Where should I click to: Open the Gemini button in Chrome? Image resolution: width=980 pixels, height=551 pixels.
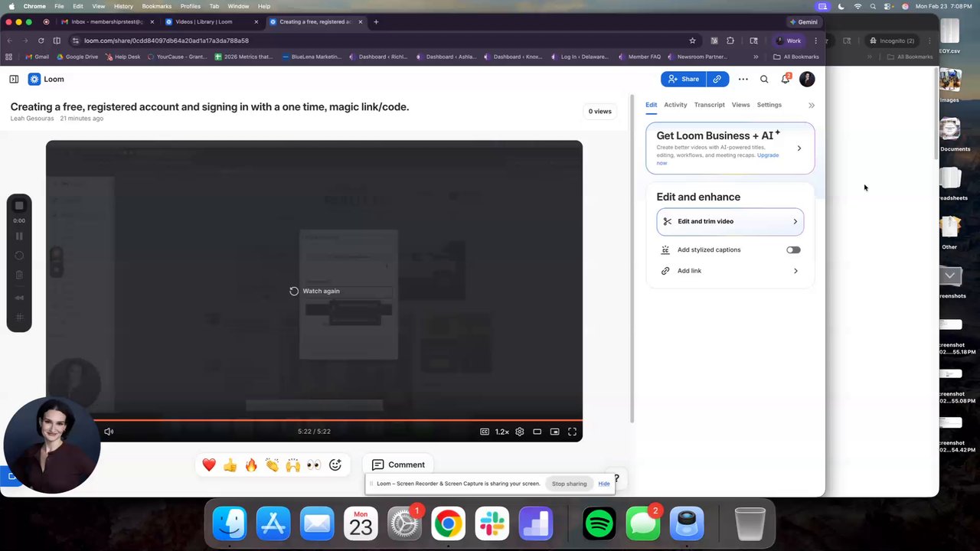click(803, 22)
